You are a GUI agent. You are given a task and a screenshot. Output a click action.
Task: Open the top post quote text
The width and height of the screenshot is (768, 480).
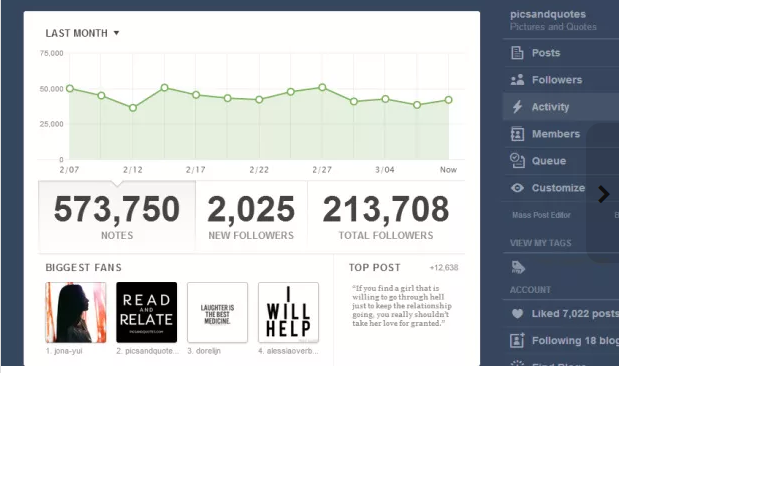pos(402,306)
